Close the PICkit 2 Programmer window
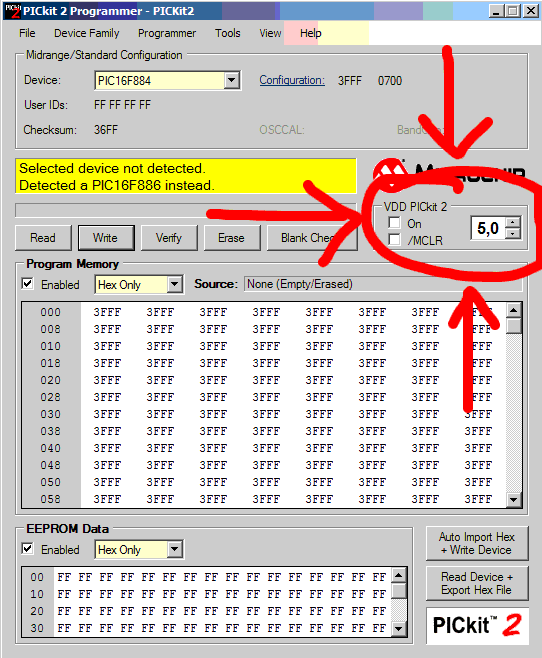The image size is (542, 658). [x=531, y=11]
